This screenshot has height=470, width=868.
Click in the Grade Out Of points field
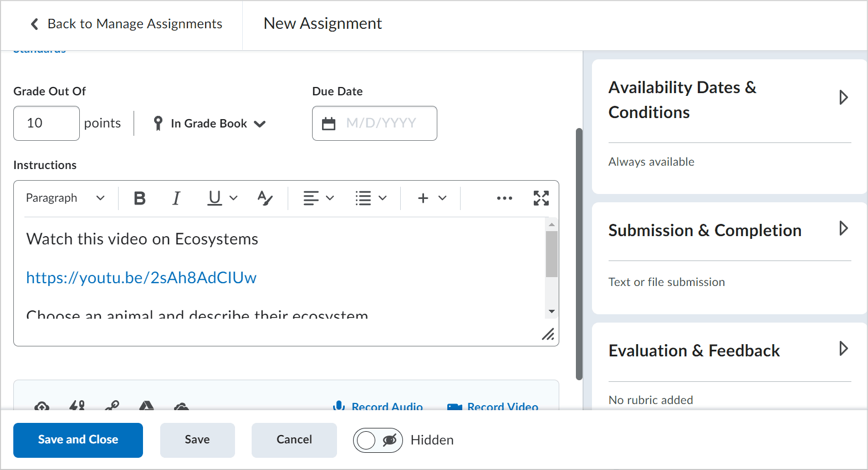pyautogui.click(x=46, y=123)
